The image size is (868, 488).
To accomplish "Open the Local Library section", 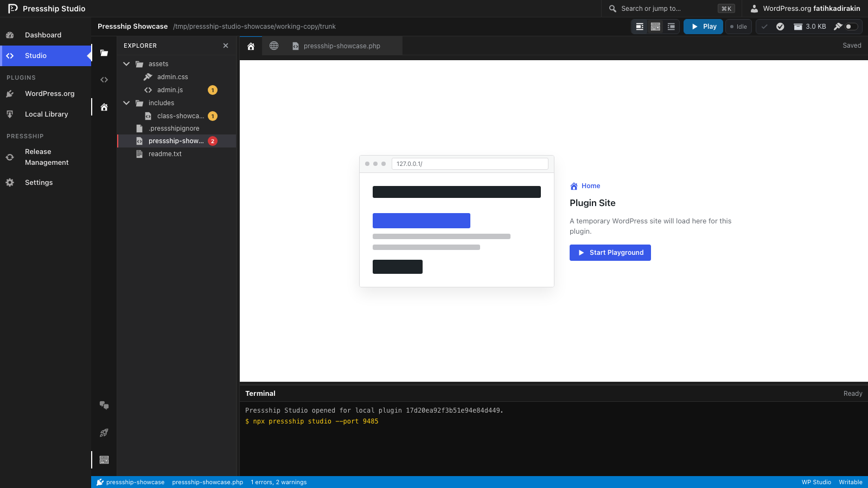I will [46, 114].
